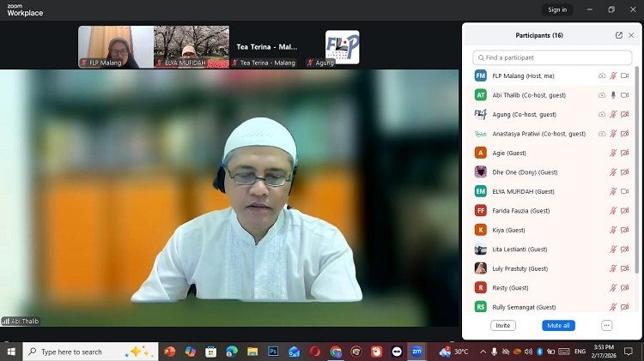Open the Windows notification center

point(628,352)
